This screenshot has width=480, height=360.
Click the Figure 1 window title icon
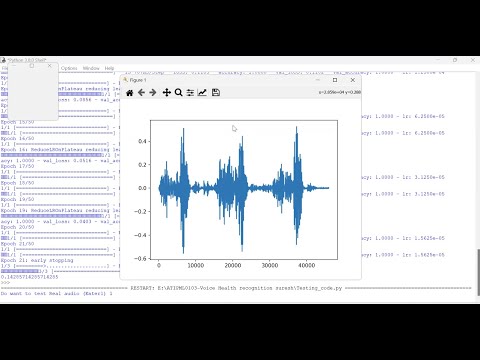pyautogui.click(x=126, y=80)
